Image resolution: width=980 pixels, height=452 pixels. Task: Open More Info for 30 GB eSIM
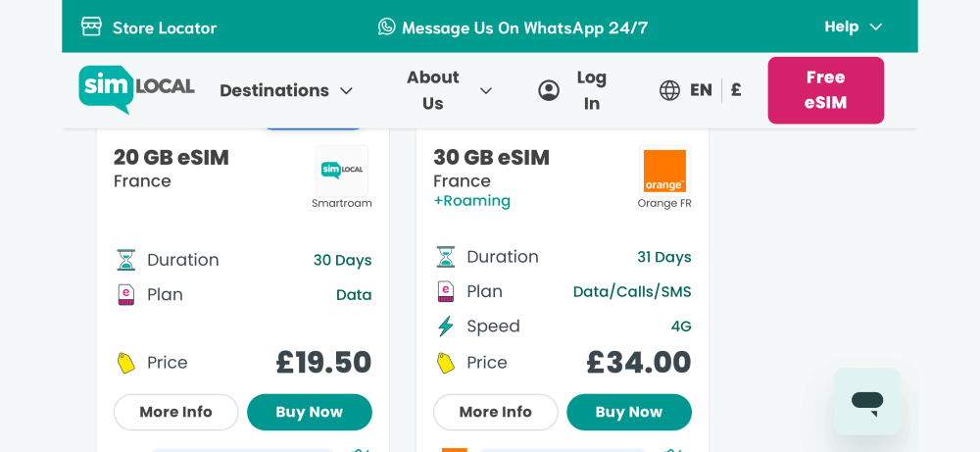point(495,412)
